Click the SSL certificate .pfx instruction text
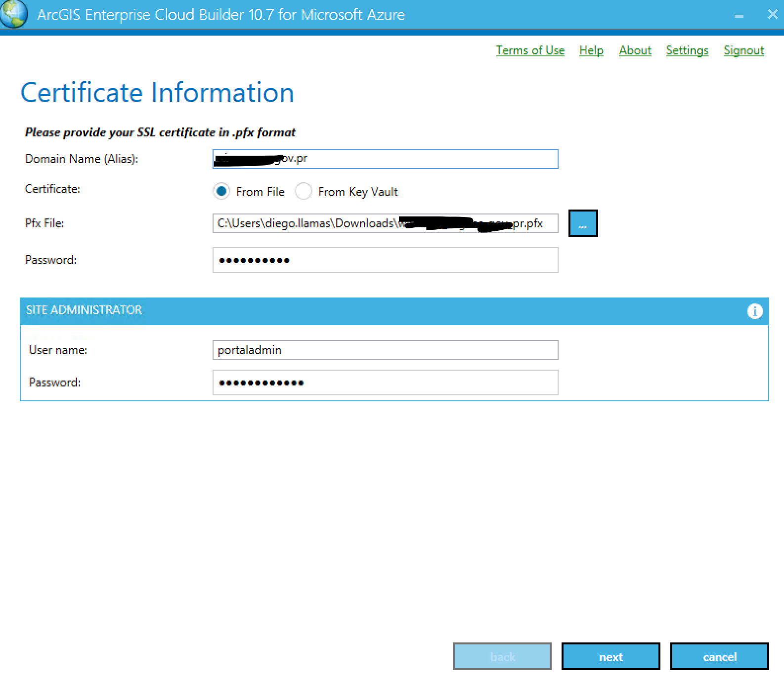 (160, 132)
